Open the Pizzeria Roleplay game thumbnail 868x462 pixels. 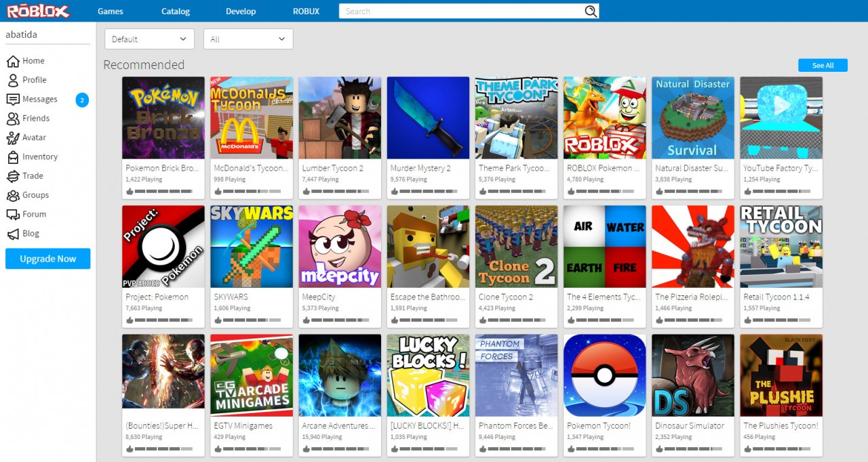pyautogui.click(x=693, y=247)
